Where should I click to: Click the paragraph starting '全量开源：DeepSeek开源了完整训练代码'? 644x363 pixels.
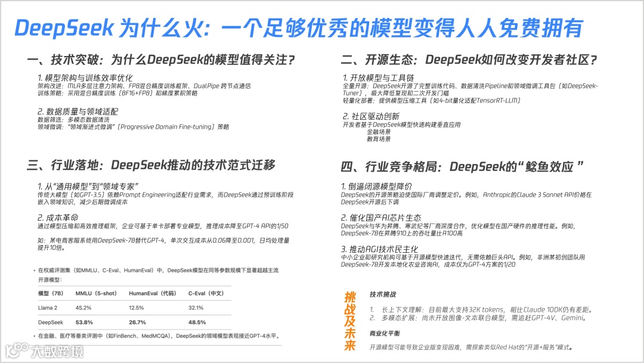(x=470, y=89)
